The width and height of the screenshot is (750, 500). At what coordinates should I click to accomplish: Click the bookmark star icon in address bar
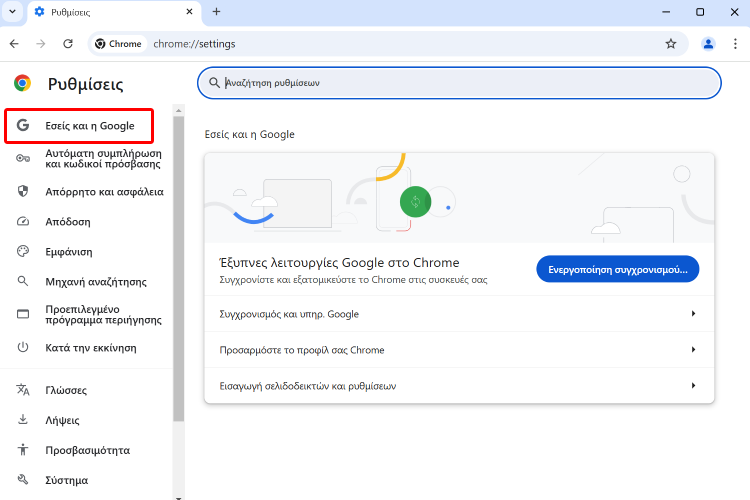[671, 44]
